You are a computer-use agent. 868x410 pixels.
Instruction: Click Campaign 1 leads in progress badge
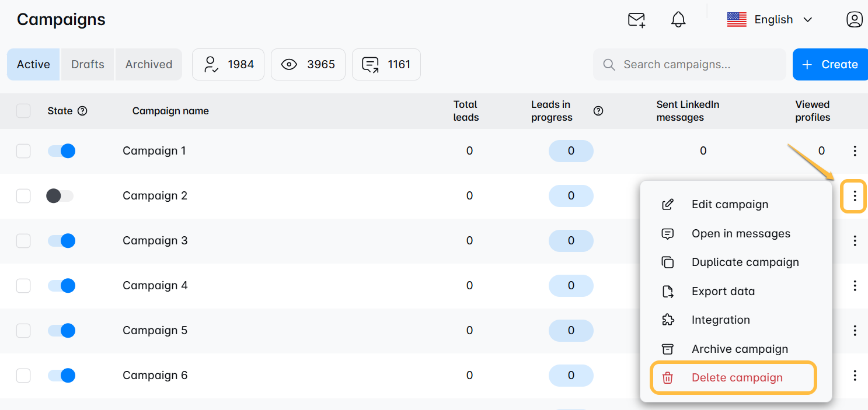coord(571,151)
